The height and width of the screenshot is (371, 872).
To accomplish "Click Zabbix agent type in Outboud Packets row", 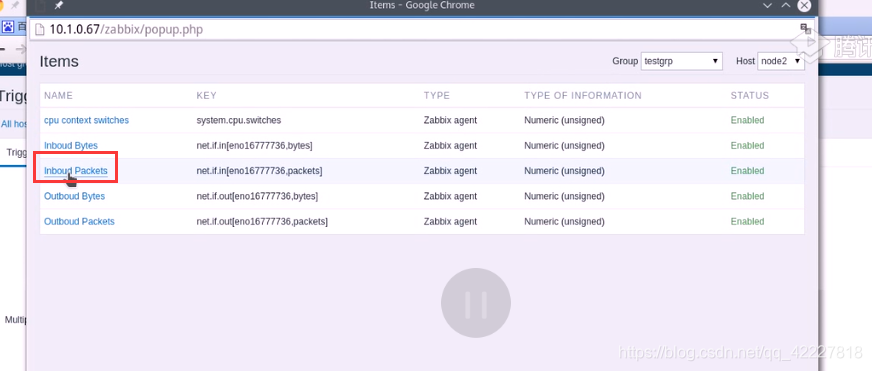I will pyautogui.click(x=450, y=221).
